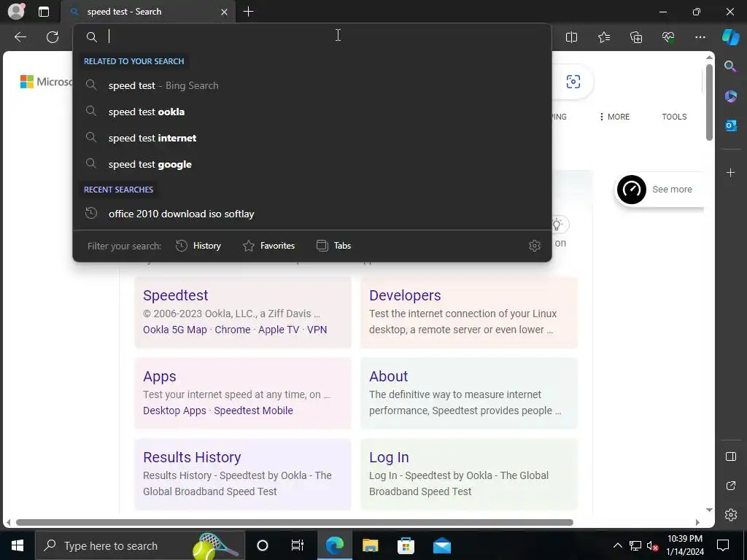Close the speed test - Search tab
This screenshot has width=747, height=560.
(x=225, y=12)
